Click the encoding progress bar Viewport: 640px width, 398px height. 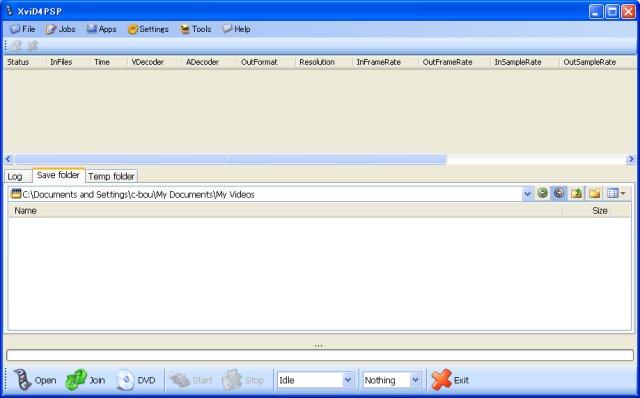(320, 355)
